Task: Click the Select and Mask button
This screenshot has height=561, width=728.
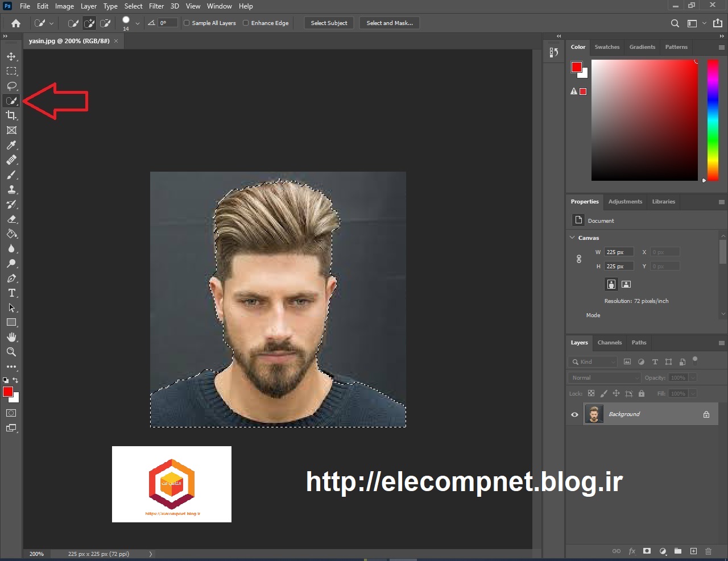Action: tap(390, 23)
